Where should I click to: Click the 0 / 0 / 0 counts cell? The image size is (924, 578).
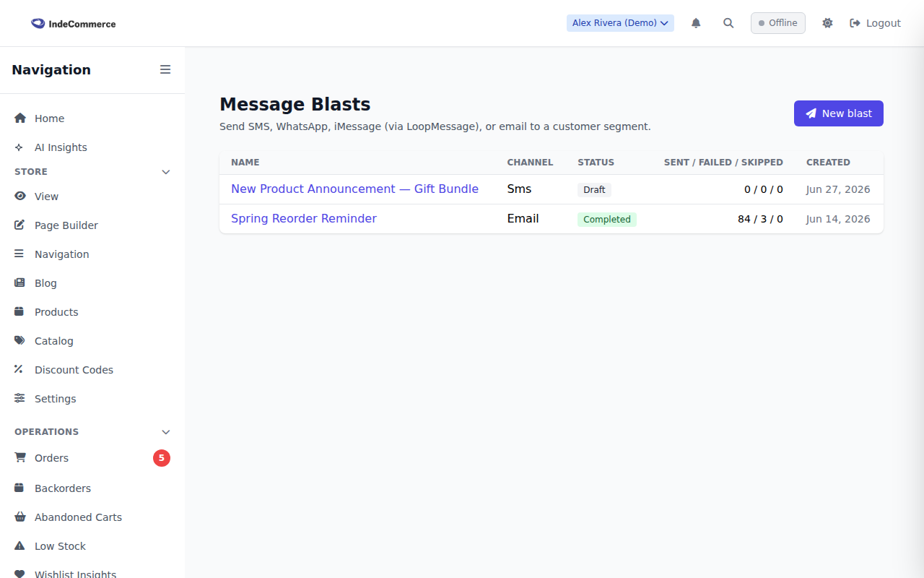(x=763, y=189)
